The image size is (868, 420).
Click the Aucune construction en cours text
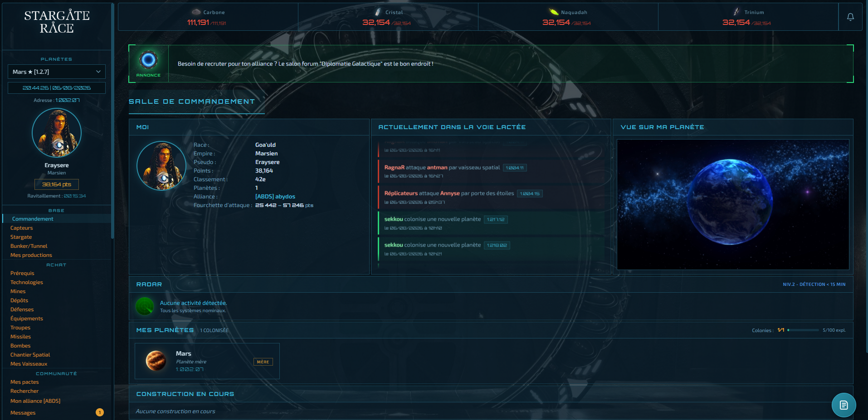pos(176,411)
